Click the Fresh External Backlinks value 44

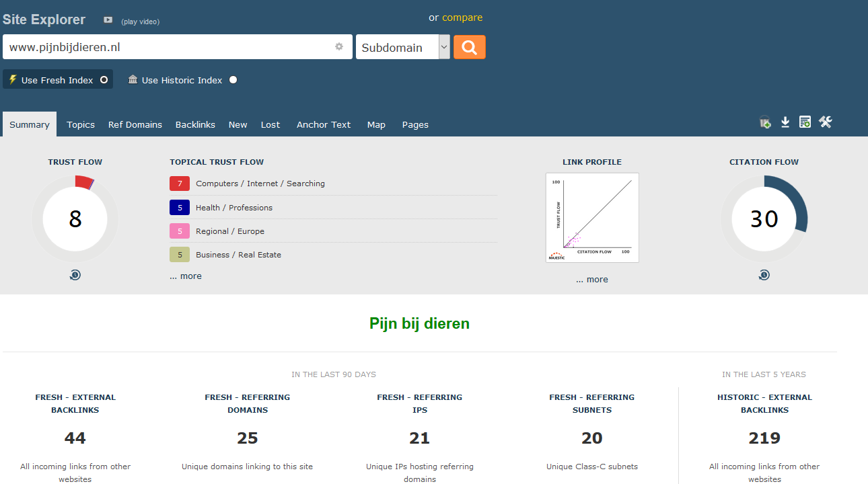[x=75, y=438]
